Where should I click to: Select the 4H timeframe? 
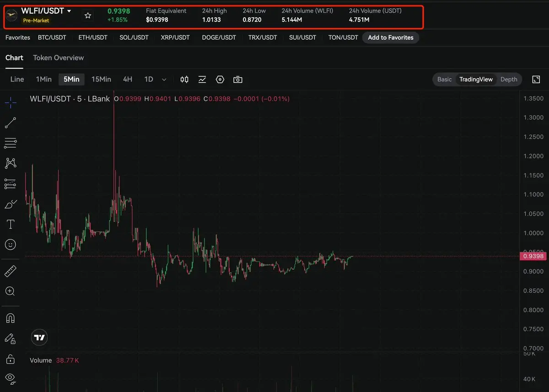point(128,79)
